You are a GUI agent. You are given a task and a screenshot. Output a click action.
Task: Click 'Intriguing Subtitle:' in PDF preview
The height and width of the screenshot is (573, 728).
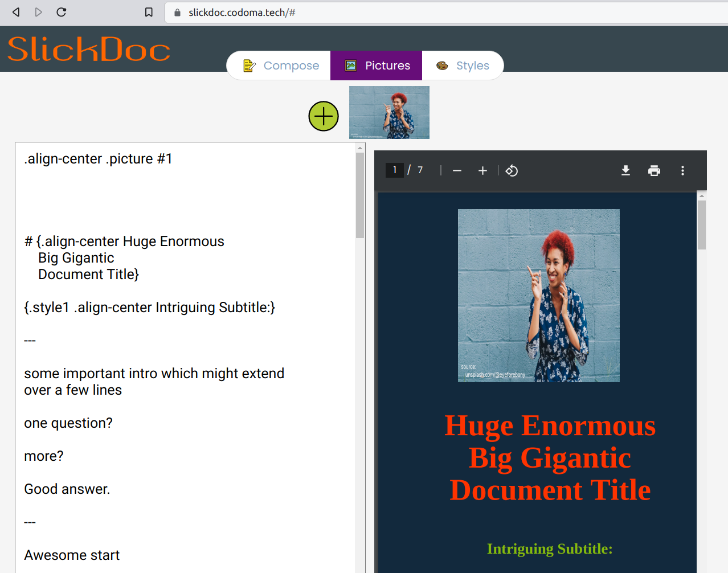click(550, 549)
